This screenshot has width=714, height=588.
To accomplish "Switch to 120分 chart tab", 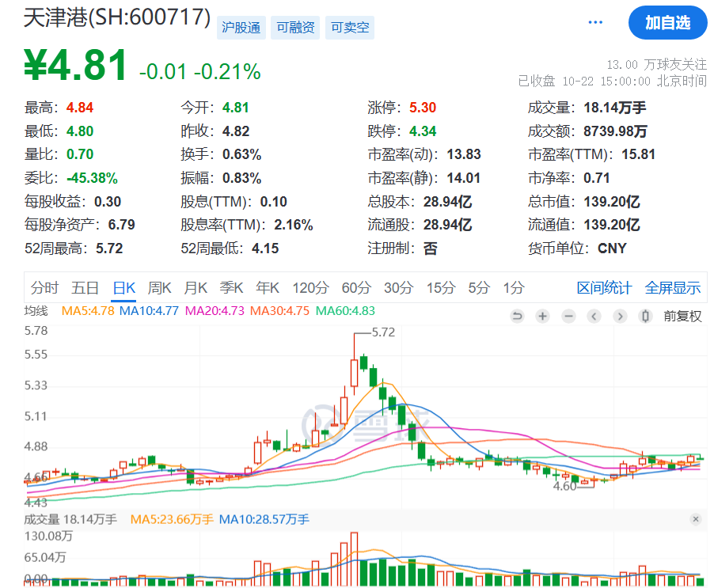I will 310,287.
